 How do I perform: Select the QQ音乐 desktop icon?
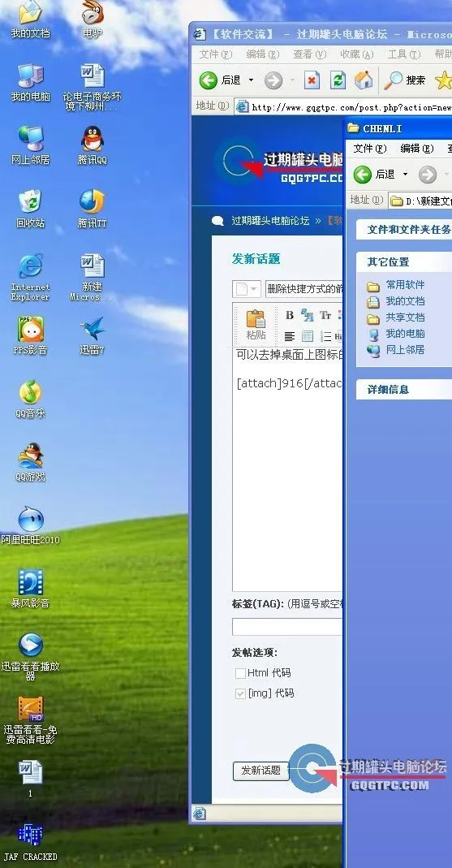[x=30, y=399]
